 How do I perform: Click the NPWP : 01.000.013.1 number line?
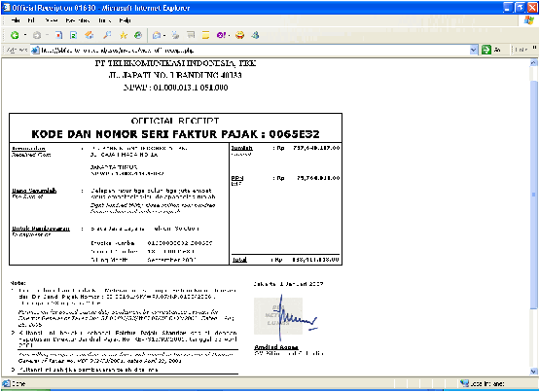click(x=176, y=88)
